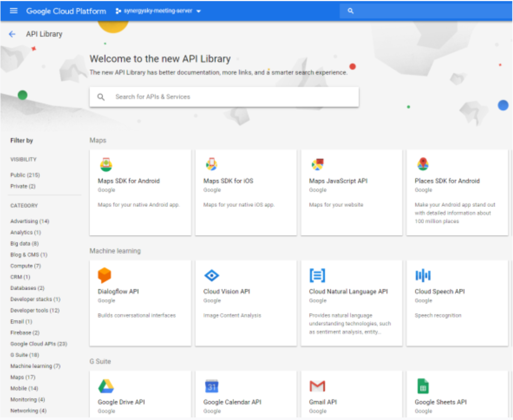The image size is (513, 420).
Task: Filter by Monitoring (4) category
Action: pyautogui.click(x=27, y=400)
